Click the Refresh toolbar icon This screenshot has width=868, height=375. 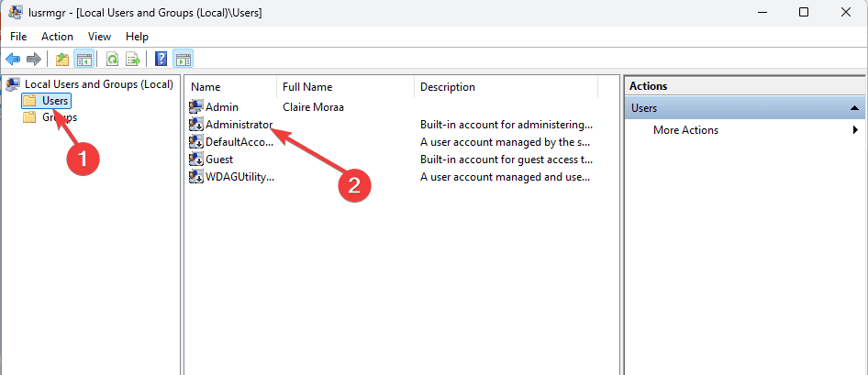[112, 60]
